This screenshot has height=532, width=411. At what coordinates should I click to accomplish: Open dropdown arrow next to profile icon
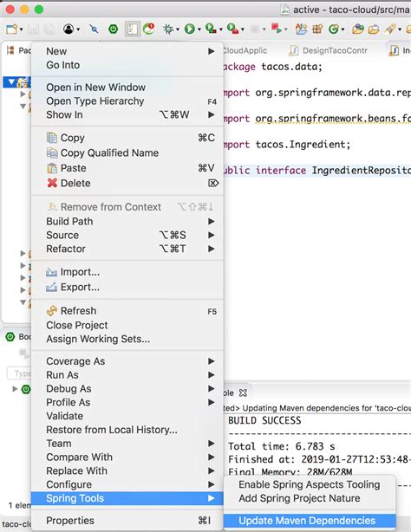tap(78, 29)
